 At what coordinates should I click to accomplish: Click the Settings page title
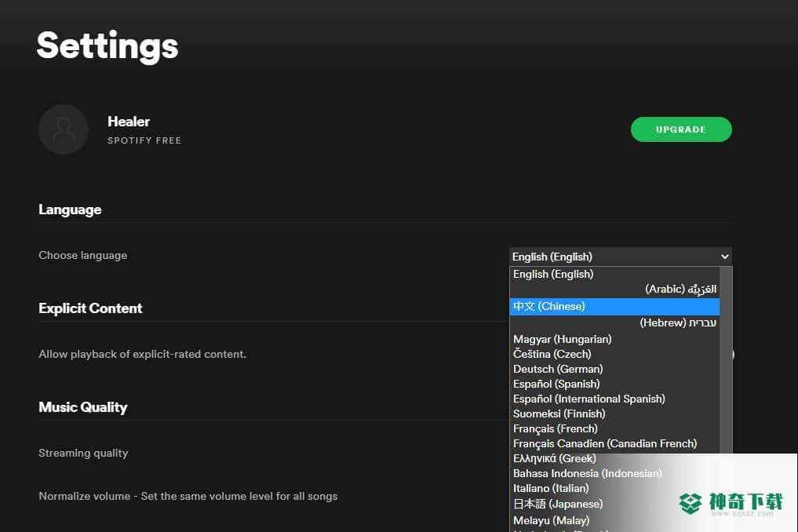107,46
